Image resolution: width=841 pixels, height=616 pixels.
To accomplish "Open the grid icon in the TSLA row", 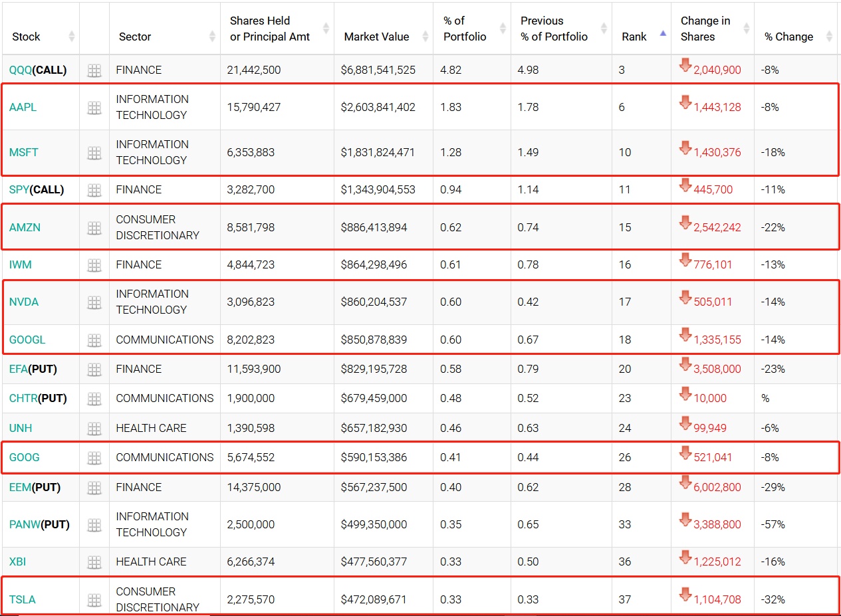I will 94,600.
